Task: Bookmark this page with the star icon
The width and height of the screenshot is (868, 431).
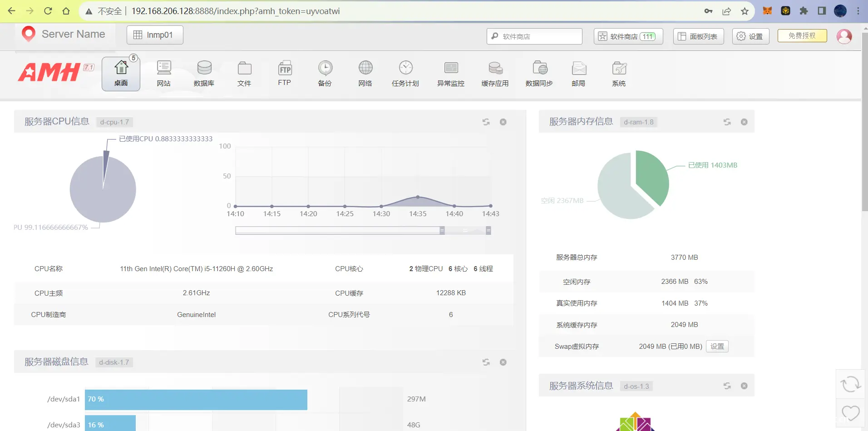Action: point(745,11)
